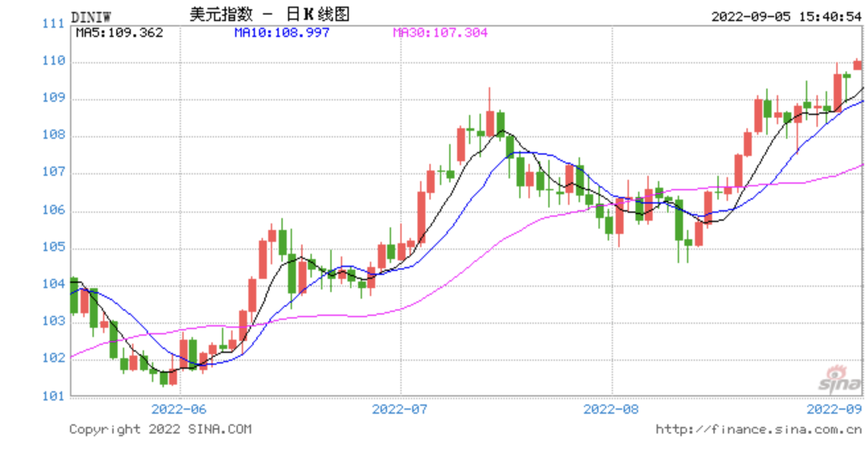Click the 105 y-axis price label
The height and width of the screenshot is (456, 868).
53,247
